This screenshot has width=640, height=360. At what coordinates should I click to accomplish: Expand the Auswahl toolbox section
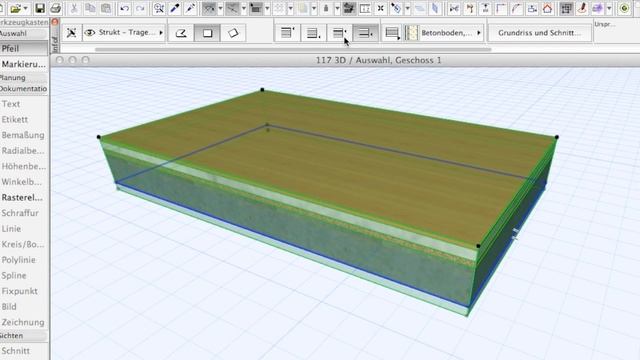pos(24,33)
